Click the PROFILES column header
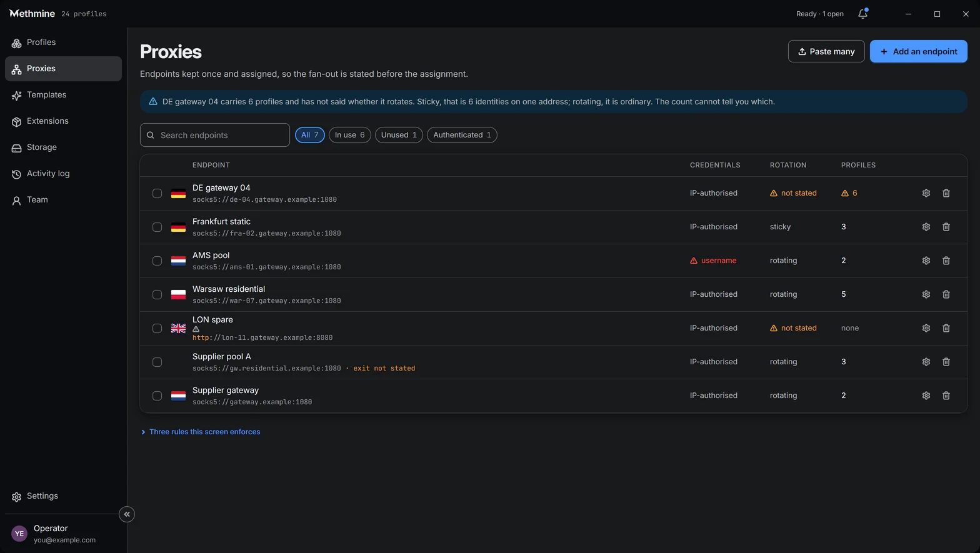 [x=858, y=165]
